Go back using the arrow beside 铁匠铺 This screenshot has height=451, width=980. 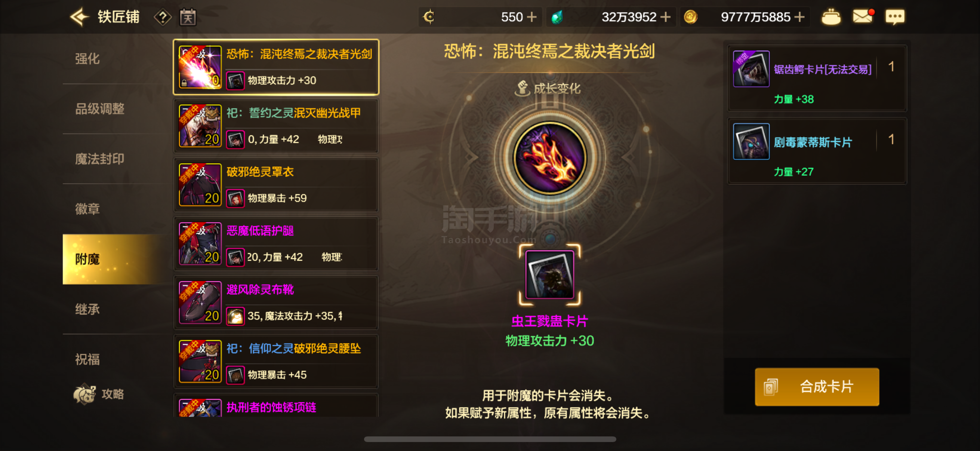point(80,17)
